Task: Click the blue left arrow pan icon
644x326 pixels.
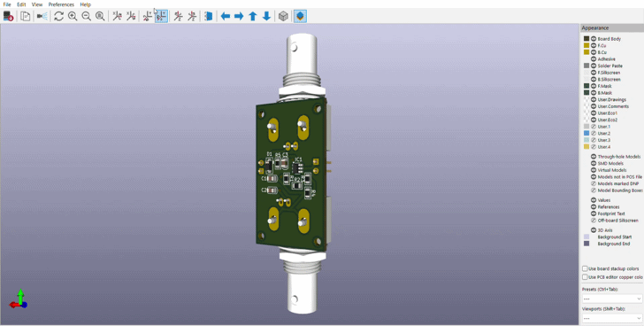Action: click(x=225, y=16)
